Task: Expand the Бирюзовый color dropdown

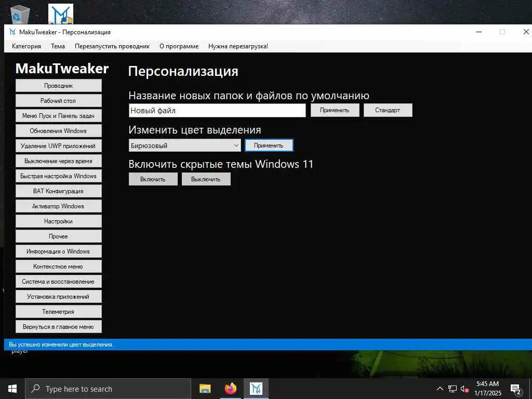Action: [184, 145]
